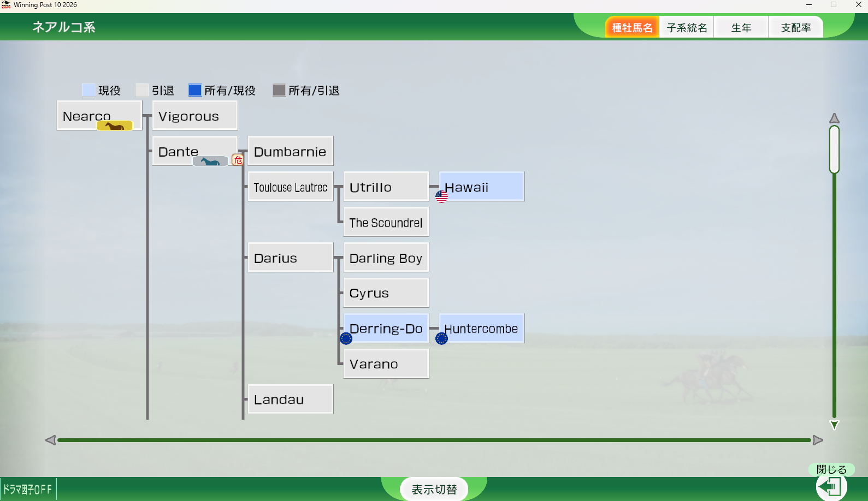868x501 pixels.
Task: Select the Utrillo node
Action: pos(386,186)
